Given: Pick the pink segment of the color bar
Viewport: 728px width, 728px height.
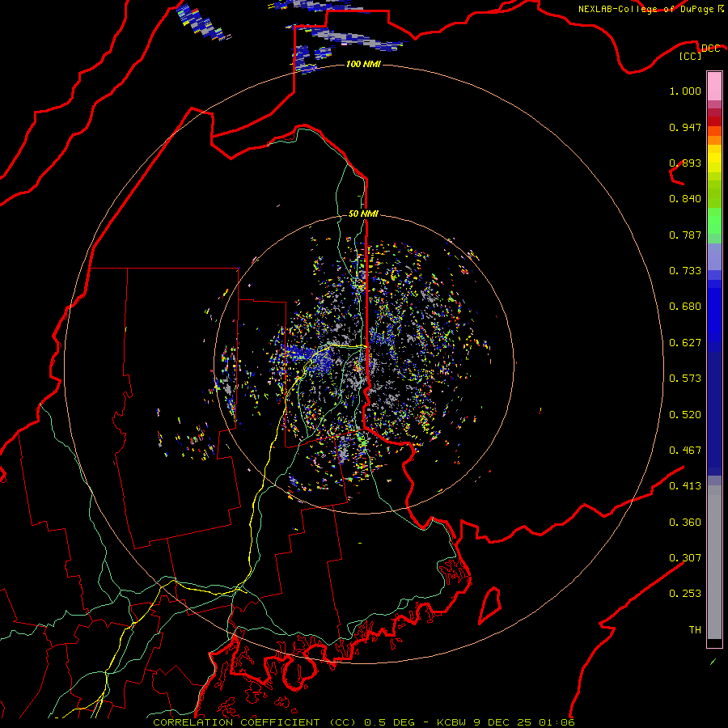Looking at the screenshot, I should [714, 87].
